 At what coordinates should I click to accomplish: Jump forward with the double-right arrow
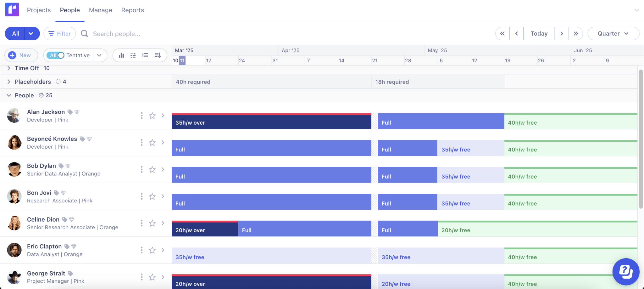pyautogui.click(x=576, y=34)
